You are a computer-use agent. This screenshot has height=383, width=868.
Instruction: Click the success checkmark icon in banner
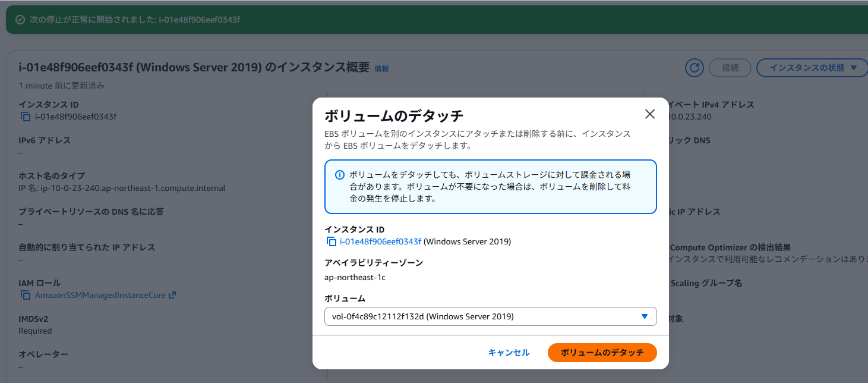coord(20,20)
